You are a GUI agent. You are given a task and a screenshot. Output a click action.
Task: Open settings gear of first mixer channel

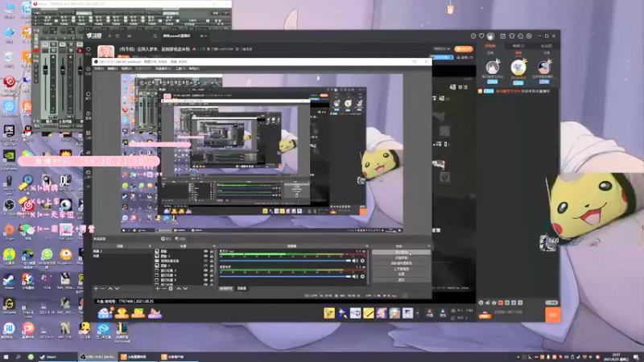[x=362, y=261]
